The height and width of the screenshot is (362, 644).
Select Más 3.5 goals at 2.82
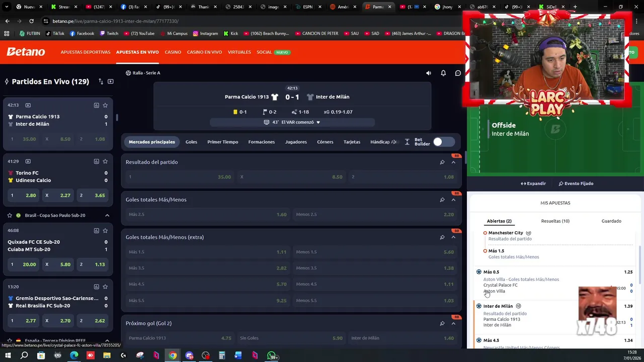[208, 268]
